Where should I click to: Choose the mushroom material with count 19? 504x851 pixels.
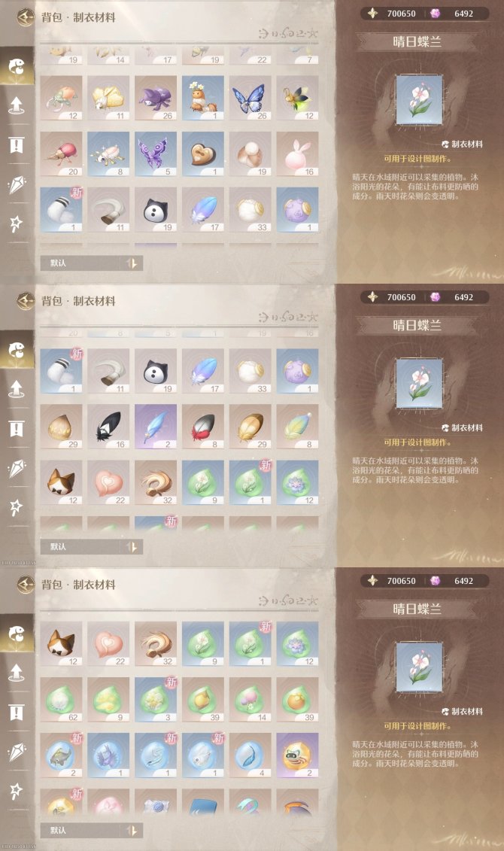[x=250, y=154]
